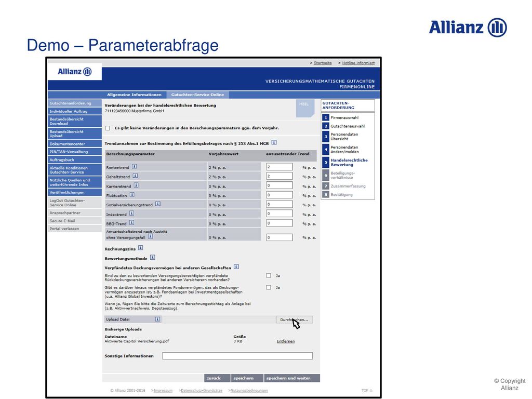Open info icon next to Fluktuation
This screenshot has width=532, height=399.
pyautogui.click(x=132, y=195)
